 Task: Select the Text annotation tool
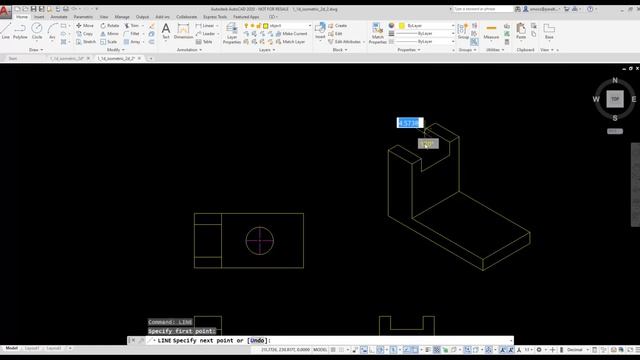click(166, 31)
